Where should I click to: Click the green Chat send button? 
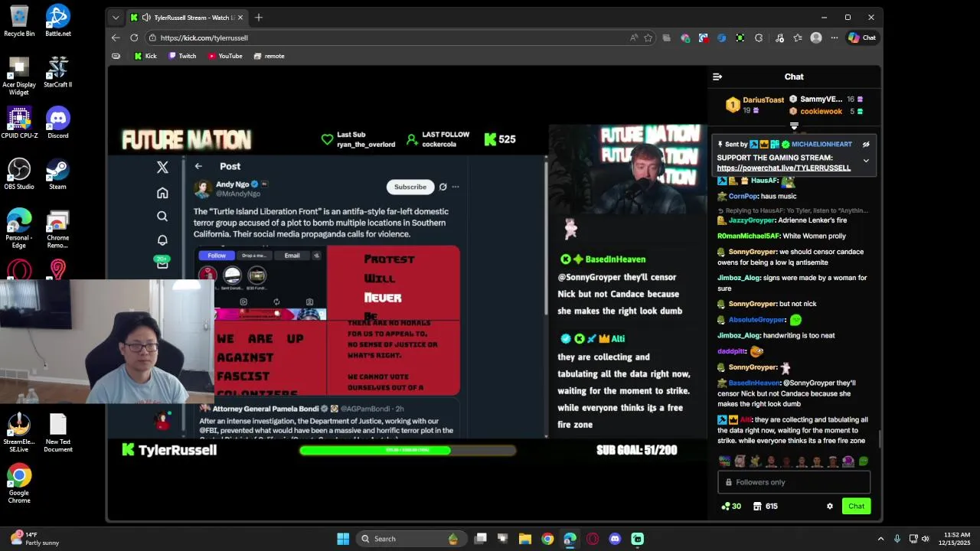856,506
